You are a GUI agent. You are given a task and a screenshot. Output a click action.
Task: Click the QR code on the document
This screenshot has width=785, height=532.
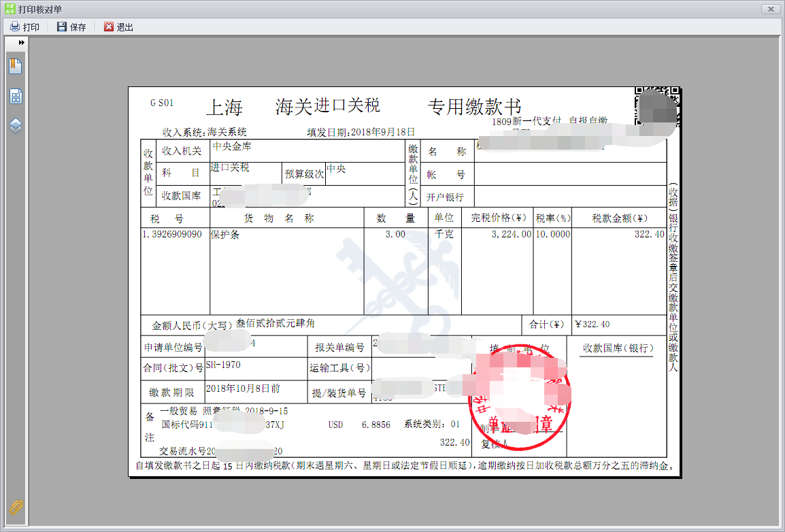pos(657,106)
